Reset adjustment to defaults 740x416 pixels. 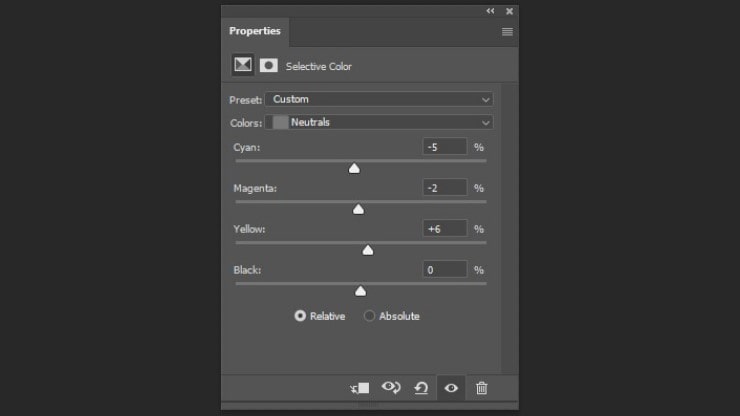point(421,387)
